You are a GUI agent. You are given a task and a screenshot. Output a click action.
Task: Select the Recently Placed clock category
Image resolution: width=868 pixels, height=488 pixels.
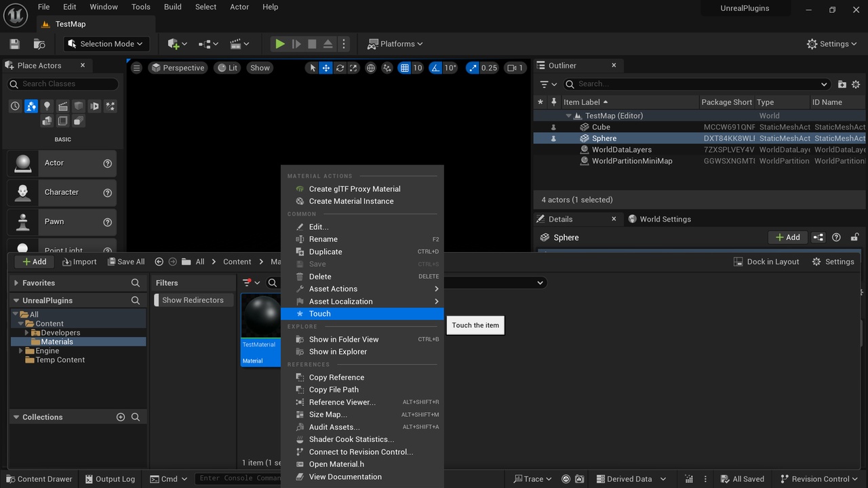click(x=15, y=106)
